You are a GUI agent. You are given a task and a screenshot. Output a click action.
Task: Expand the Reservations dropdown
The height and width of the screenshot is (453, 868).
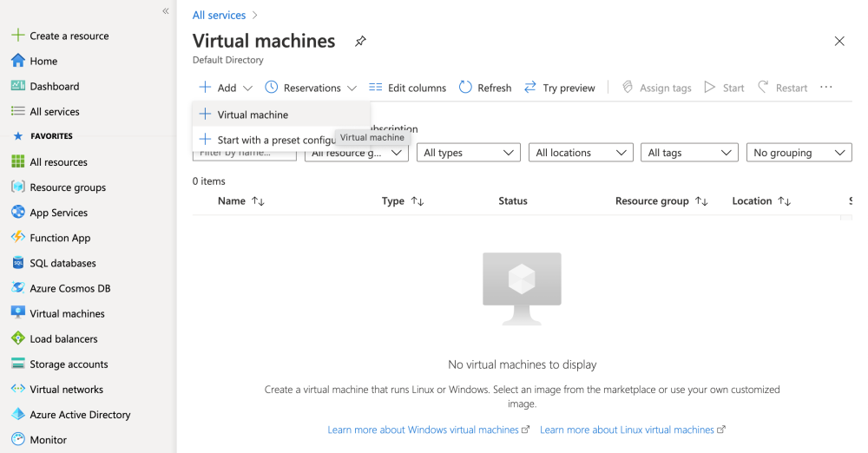click(x=311, y=88)
